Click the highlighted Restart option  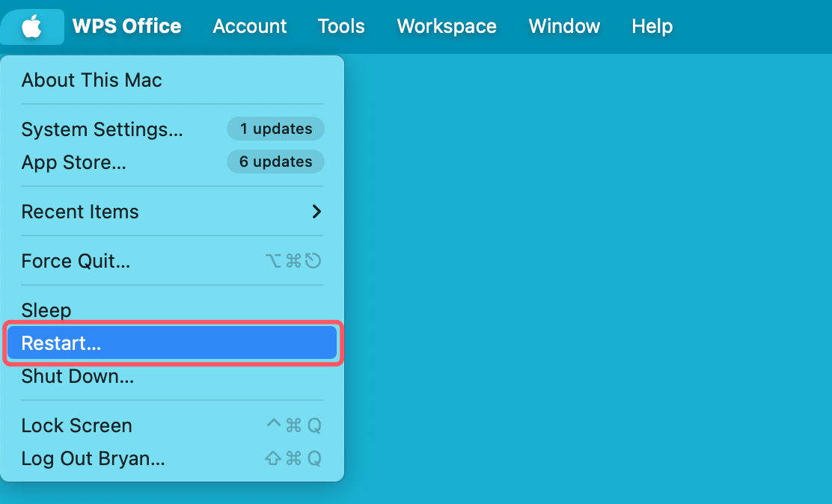pyautogui.click(x=172, y=343)
